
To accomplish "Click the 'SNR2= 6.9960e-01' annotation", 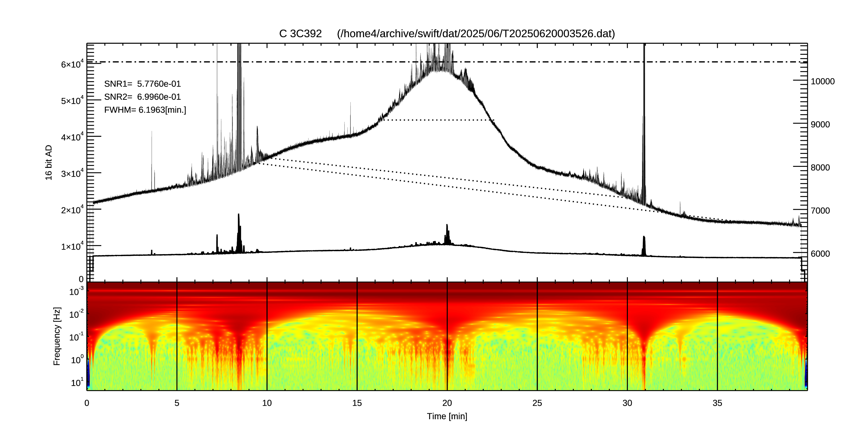I will click(x=142, y=97).
